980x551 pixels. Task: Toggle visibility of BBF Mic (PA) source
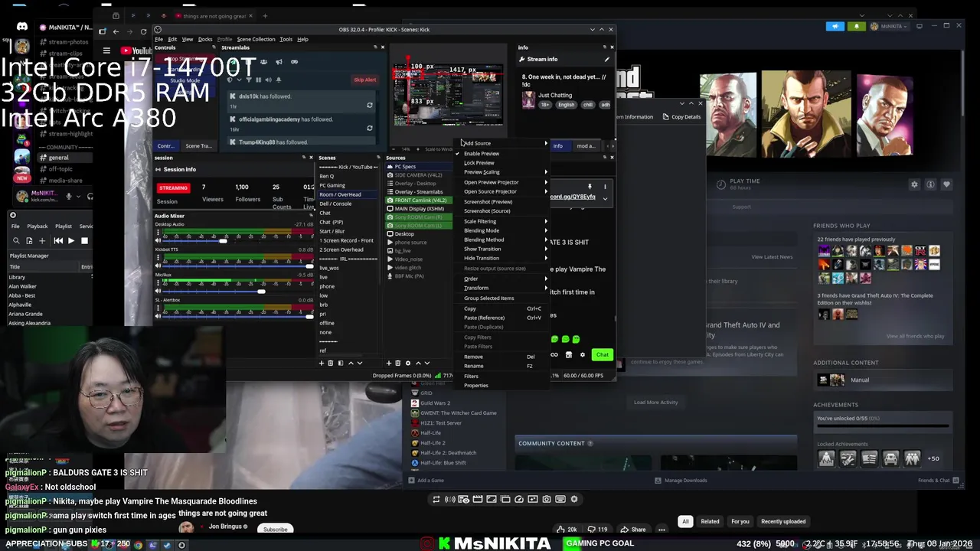point(390,276)
